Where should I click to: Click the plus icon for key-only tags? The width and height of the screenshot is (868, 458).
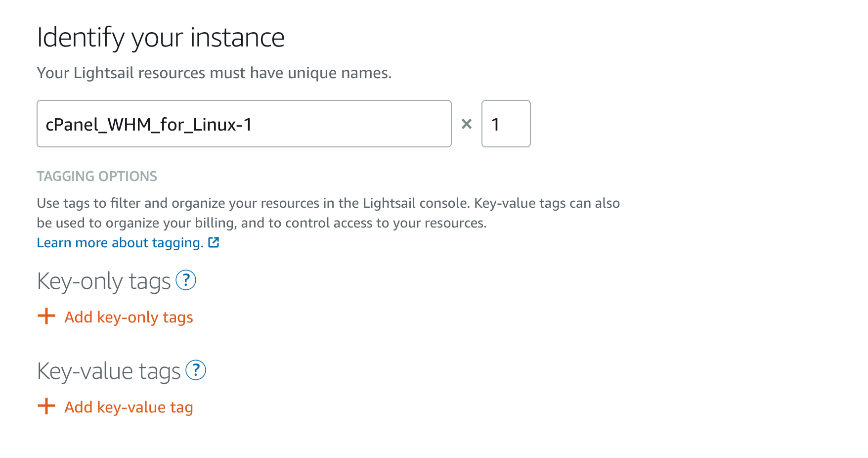point(46,316)
